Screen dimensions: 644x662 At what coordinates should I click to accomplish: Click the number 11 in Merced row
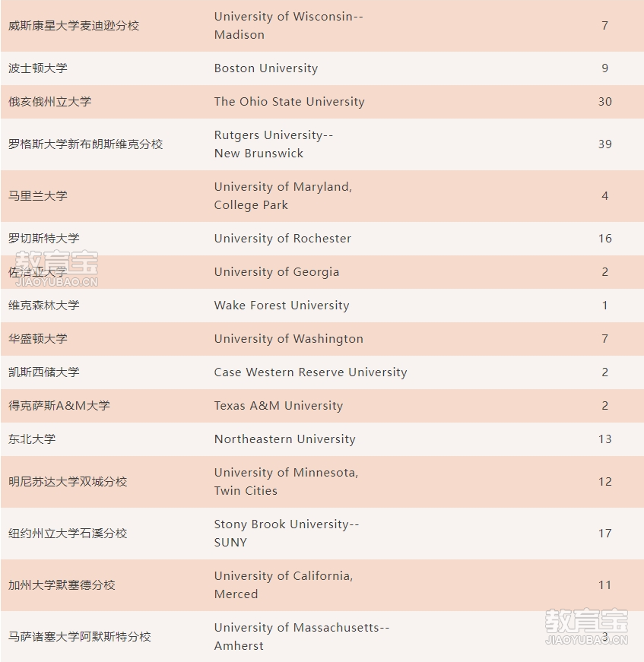pyautogui.click(x=604, y=584)
